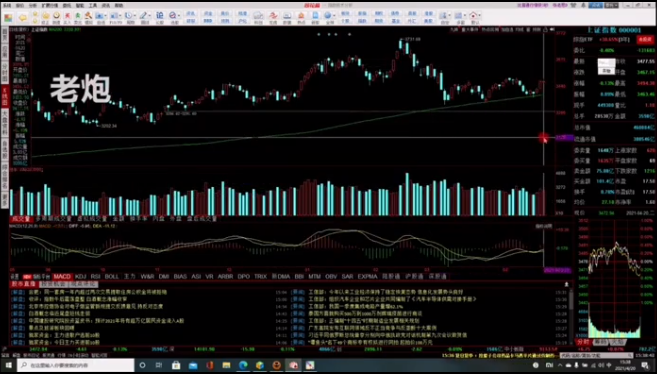Viewport: 657px width, 374px height.
Task: Click the green 卖出 sell icon
Action: (x=78, y=17)
